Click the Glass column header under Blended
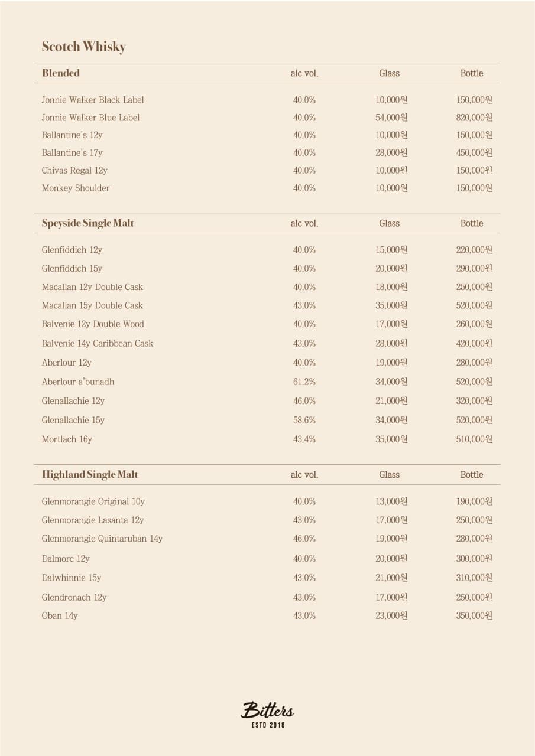The image size is (535, 756). click(x=390, y=73)
